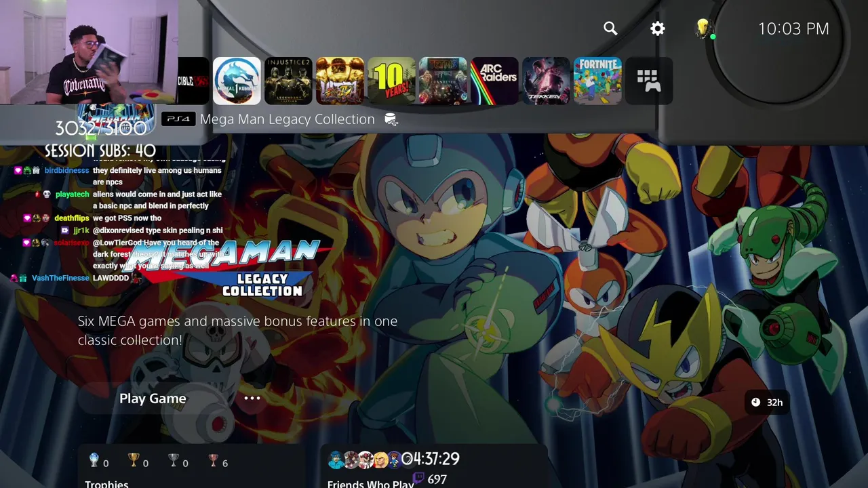The image size is (868, 488).
Task: Open the Game Library grid icon
Action: click(649, 81)
